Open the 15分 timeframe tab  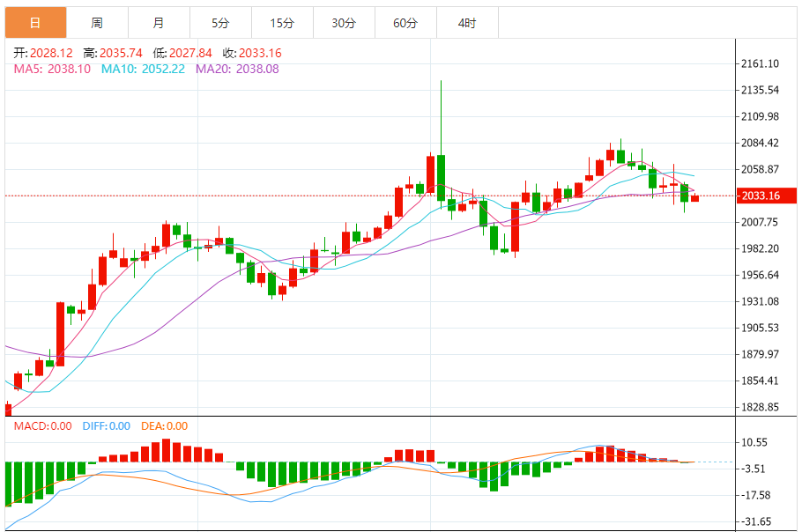pos(282,23)
